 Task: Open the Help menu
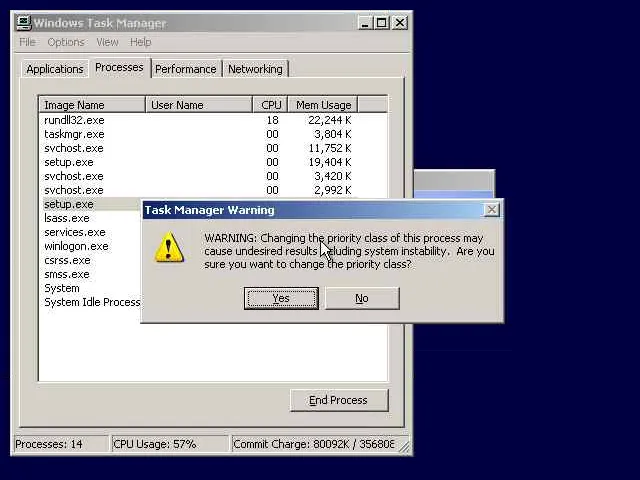coord(140,42)
